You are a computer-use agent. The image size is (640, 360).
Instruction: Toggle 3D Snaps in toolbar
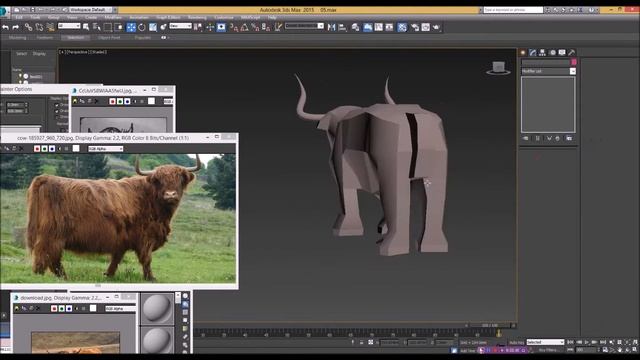233,27
